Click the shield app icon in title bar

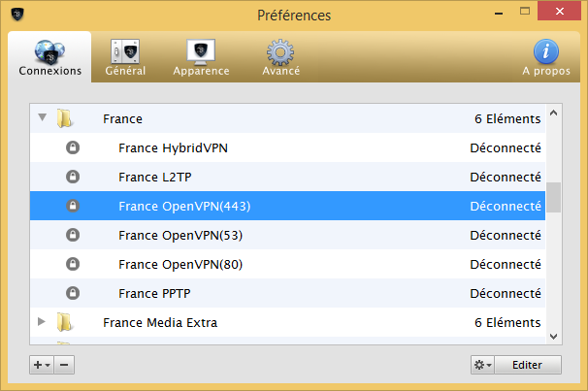click(17, 15)
